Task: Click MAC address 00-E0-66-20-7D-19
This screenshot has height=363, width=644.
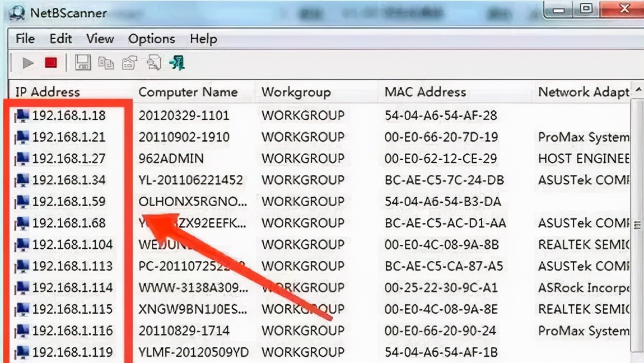Action: tap(441, 137)
